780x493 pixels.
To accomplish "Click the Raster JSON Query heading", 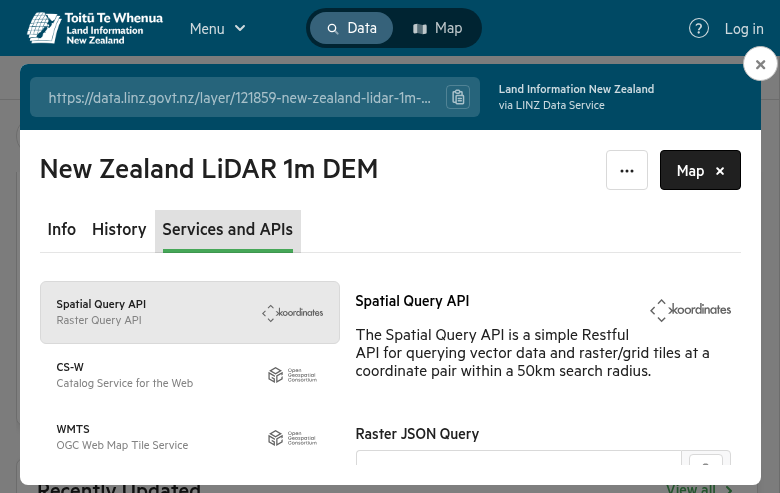I will 417,434.
